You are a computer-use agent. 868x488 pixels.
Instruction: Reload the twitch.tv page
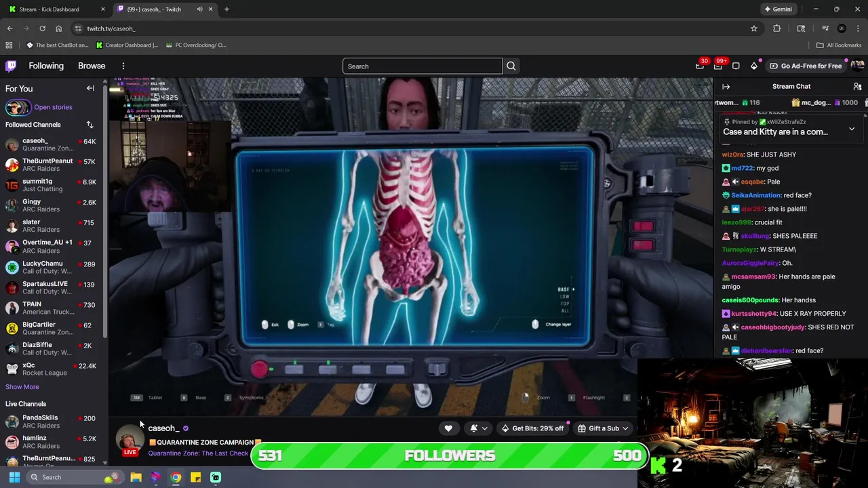(42, 28)
